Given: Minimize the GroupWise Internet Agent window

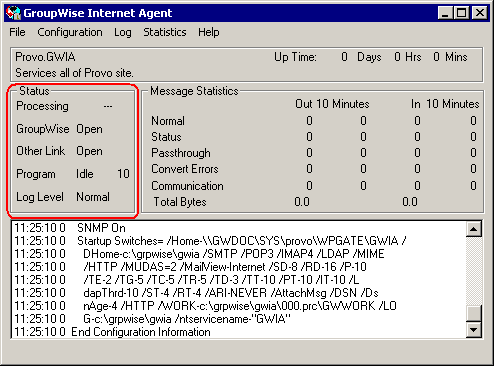Looking at the screenshot, I should tap(445, 13).
